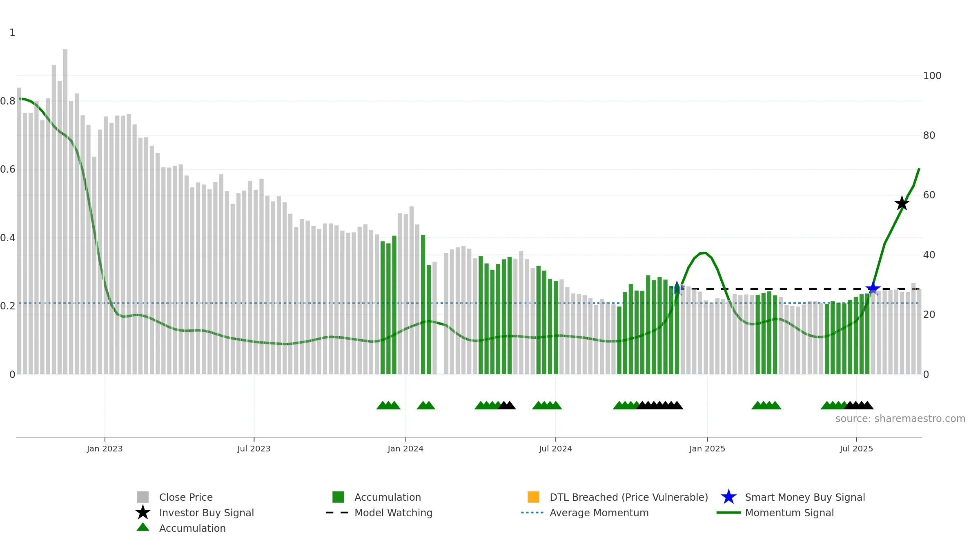980x551 pixels.
Task: Click the tallest grey close price bar
Action: (x=65, y=211)
